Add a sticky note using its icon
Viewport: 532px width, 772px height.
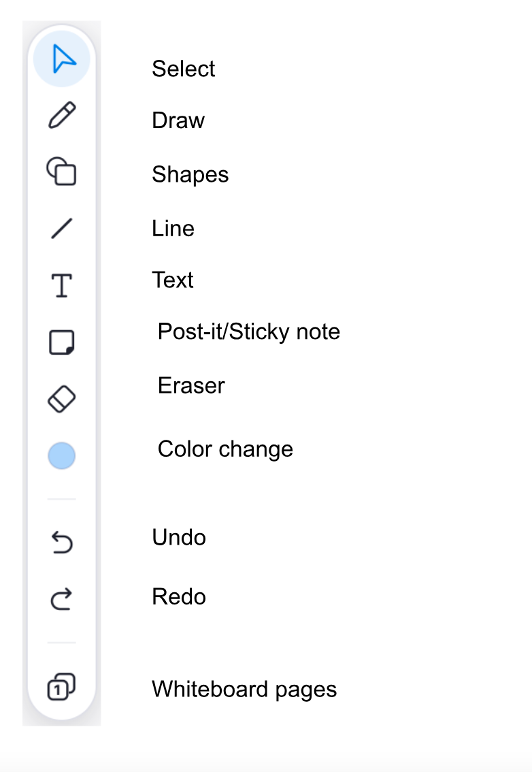point(62,342)
